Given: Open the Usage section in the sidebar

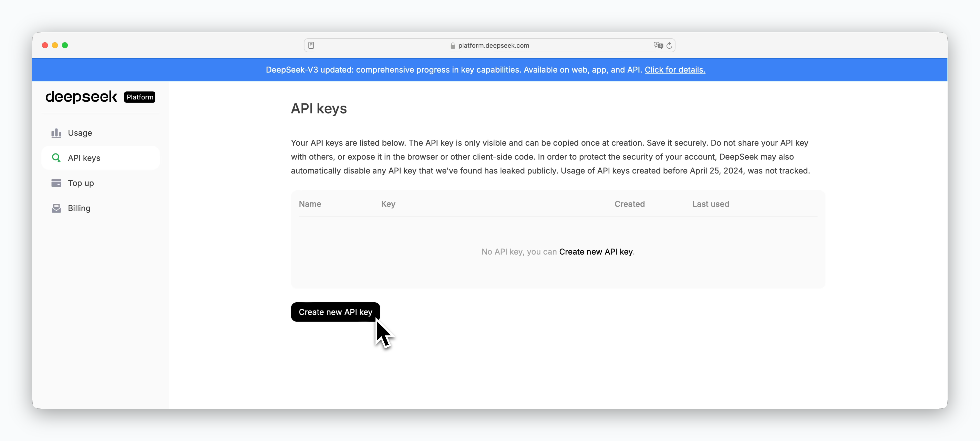Looking at the screenshot, I should [x=100, y=133].
